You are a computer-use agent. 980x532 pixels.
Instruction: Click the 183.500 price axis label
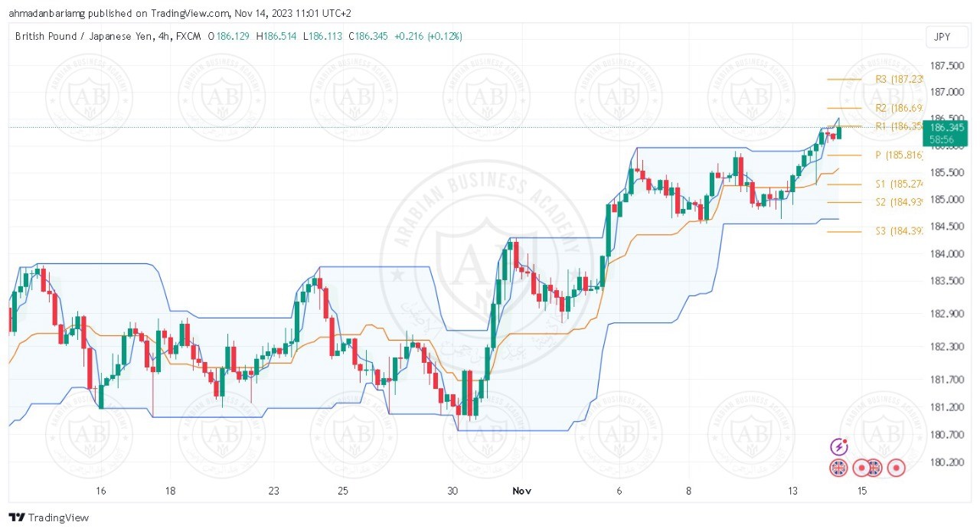click(949, 281)
